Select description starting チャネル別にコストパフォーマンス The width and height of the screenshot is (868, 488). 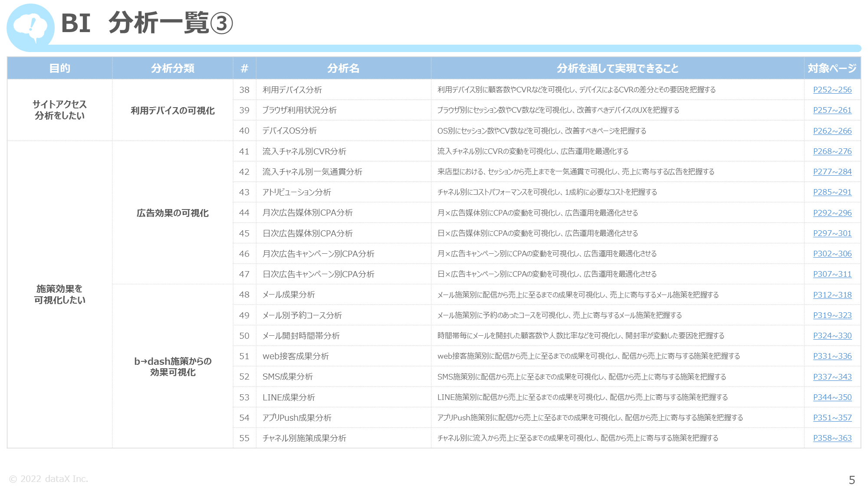[547, 192]
